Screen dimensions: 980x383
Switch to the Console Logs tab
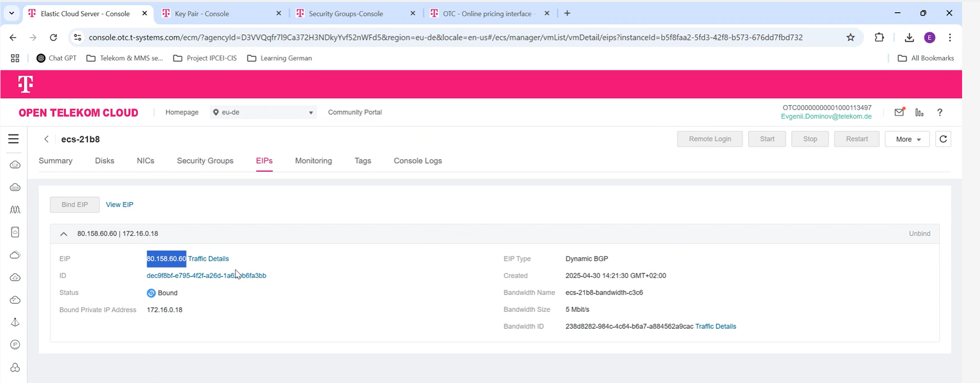click(418, 161)
